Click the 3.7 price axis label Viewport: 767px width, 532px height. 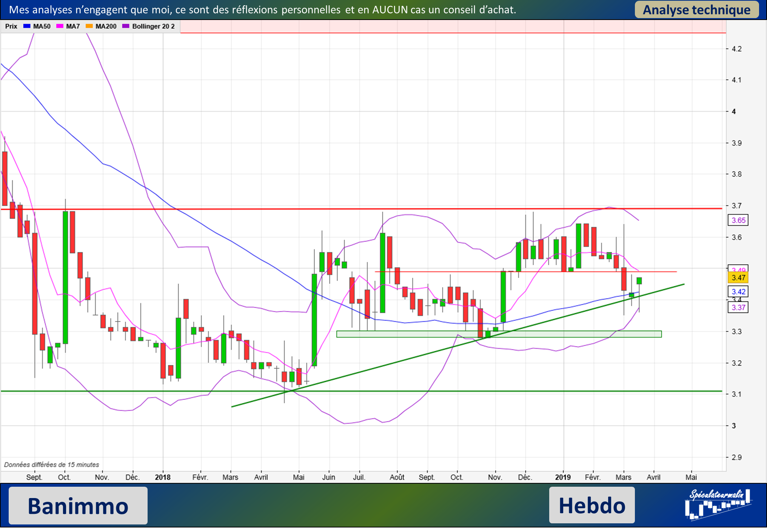coord(736,206)
